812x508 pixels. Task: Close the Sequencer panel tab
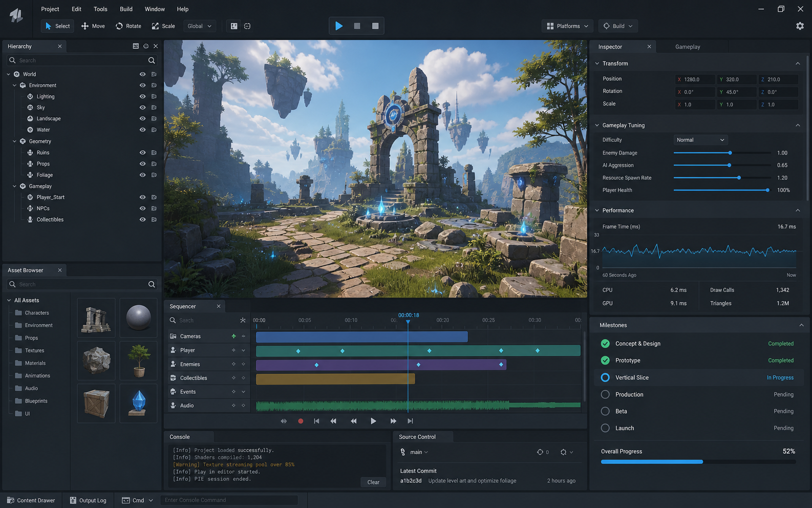(219, 306)
